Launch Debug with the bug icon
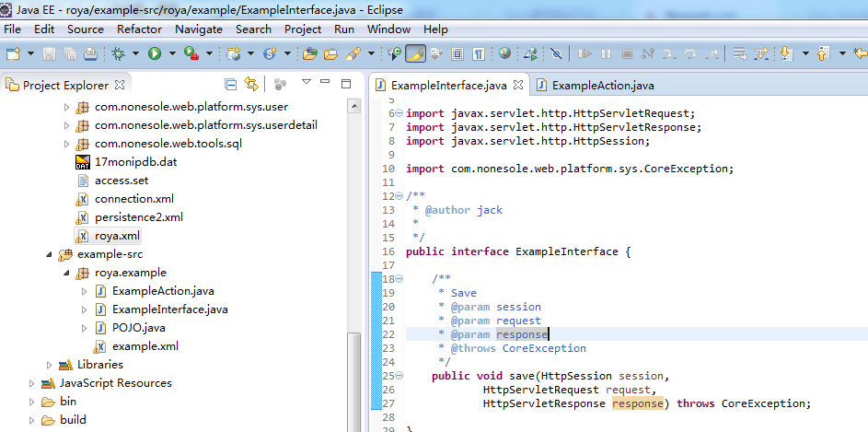The width and height of the screenshot is (868, 432). point(118,53)
